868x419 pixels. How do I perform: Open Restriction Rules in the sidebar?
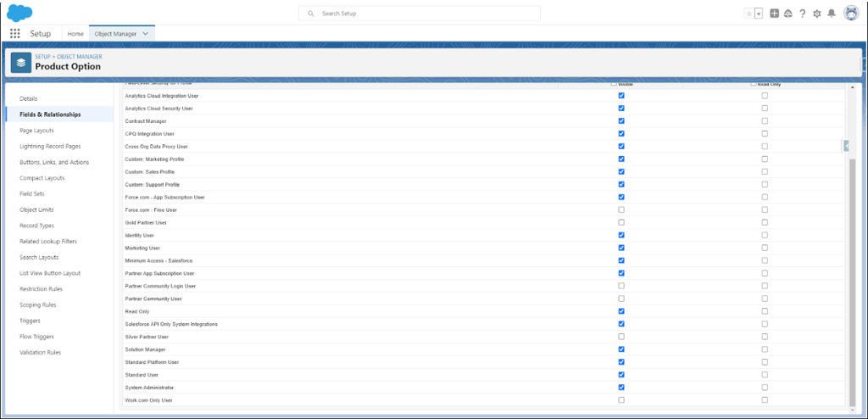41,289
